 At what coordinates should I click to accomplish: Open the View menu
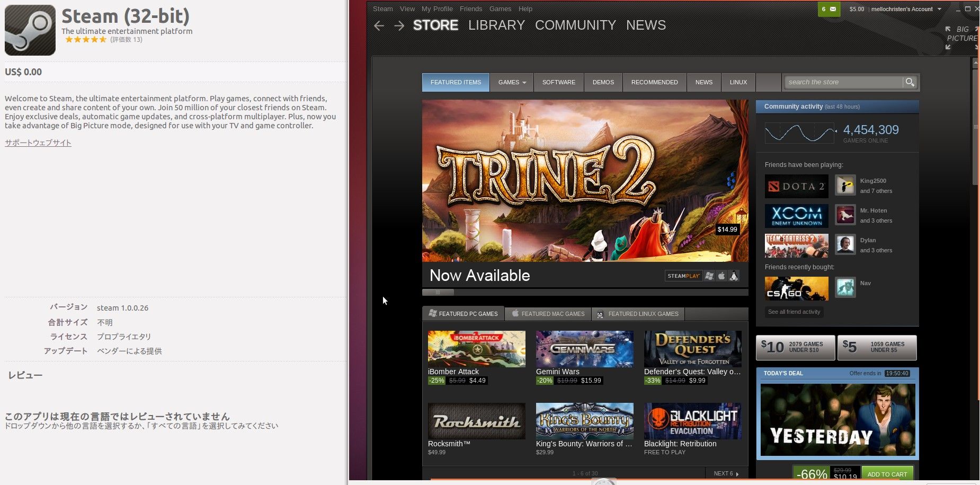[x=407, y=9]
